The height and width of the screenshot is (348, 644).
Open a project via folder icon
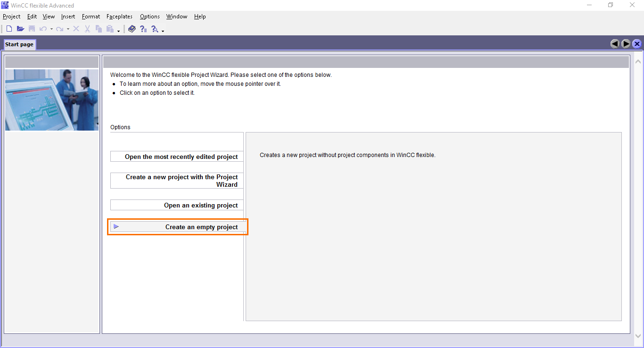(20, 29)
